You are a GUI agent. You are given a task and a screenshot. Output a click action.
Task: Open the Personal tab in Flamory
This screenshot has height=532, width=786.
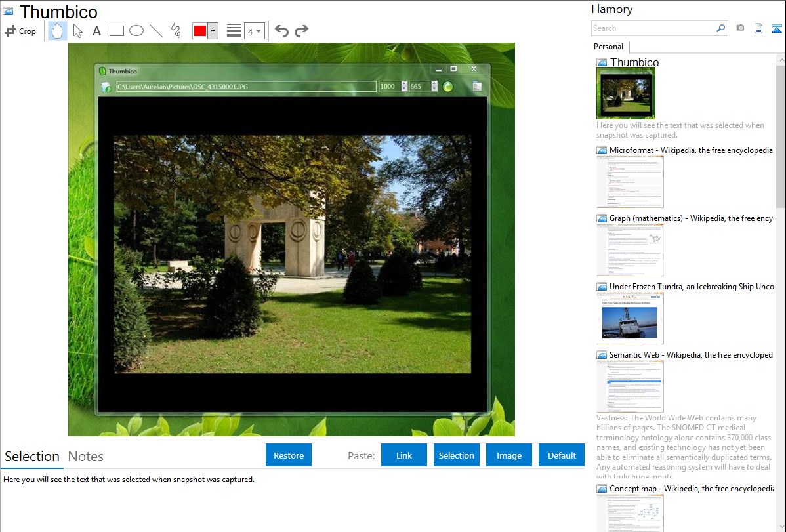[608, 47]
